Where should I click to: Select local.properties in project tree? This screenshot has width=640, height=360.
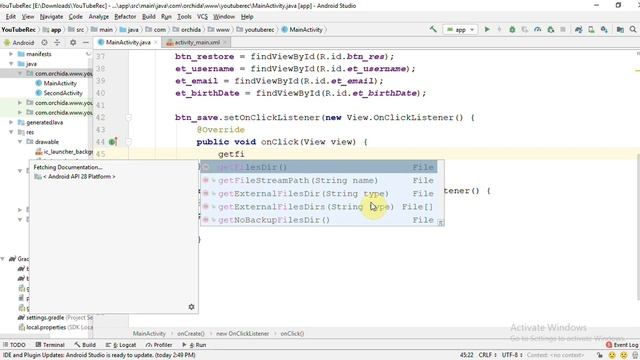pos(55,327)
